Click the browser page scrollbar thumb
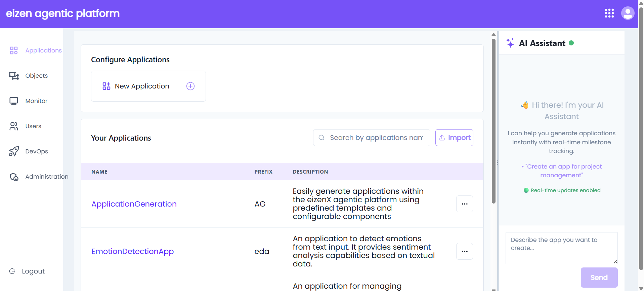Viewport: 644px width, 291px height. click(x=641, y=139)
